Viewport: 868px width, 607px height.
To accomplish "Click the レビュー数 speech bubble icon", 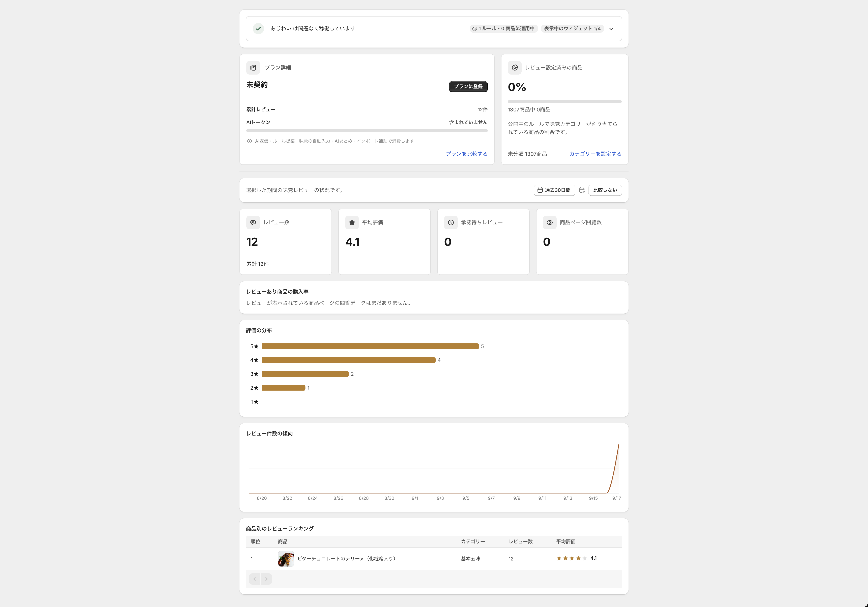I will (253, 222).
